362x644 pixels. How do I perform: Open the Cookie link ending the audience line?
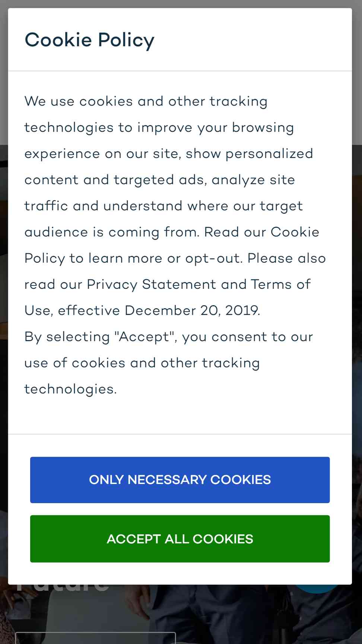pos(295,232)
